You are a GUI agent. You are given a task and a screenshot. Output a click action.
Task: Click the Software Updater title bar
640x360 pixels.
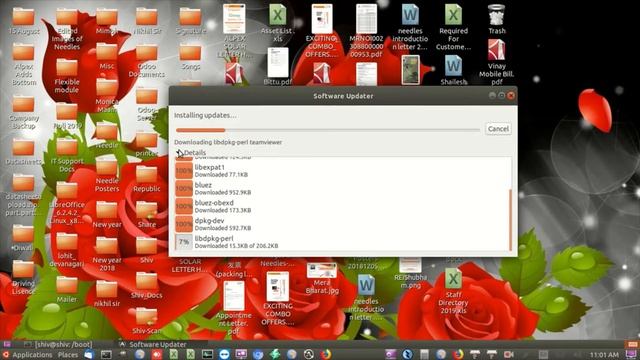pos(343,96)
